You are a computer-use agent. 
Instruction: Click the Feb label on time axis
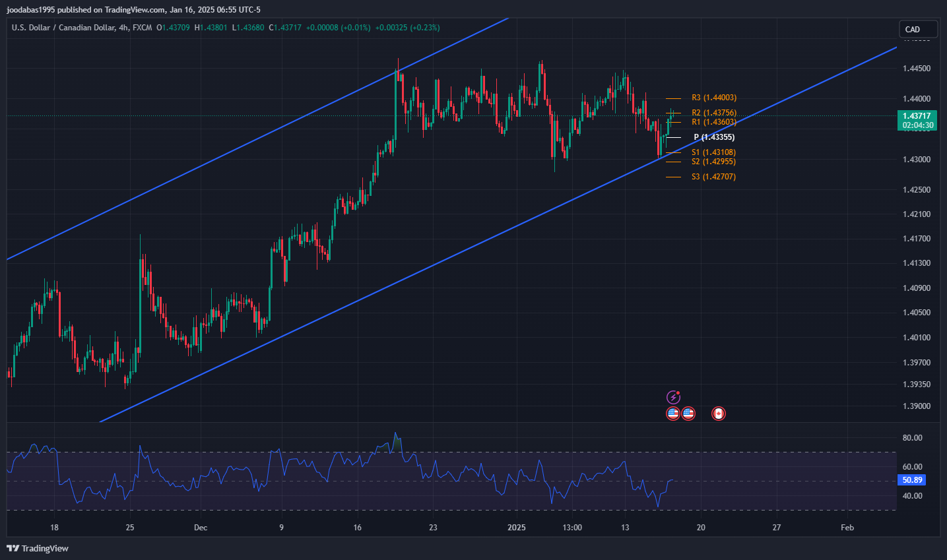pos(847,527)
